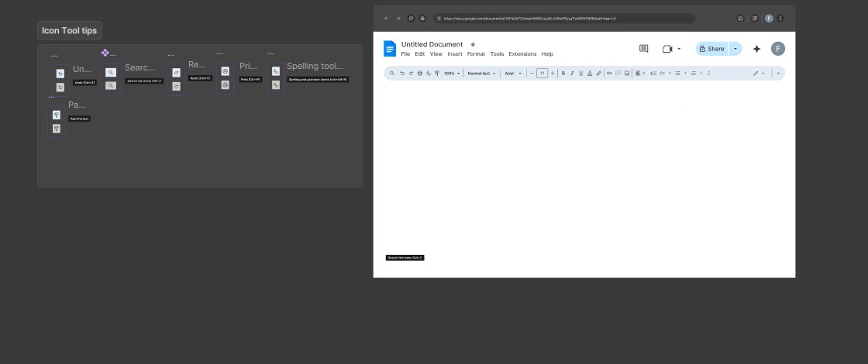868x364 pixels.
Task: Open the dropdown arrow beside Share
Action: tap(735, 49)
